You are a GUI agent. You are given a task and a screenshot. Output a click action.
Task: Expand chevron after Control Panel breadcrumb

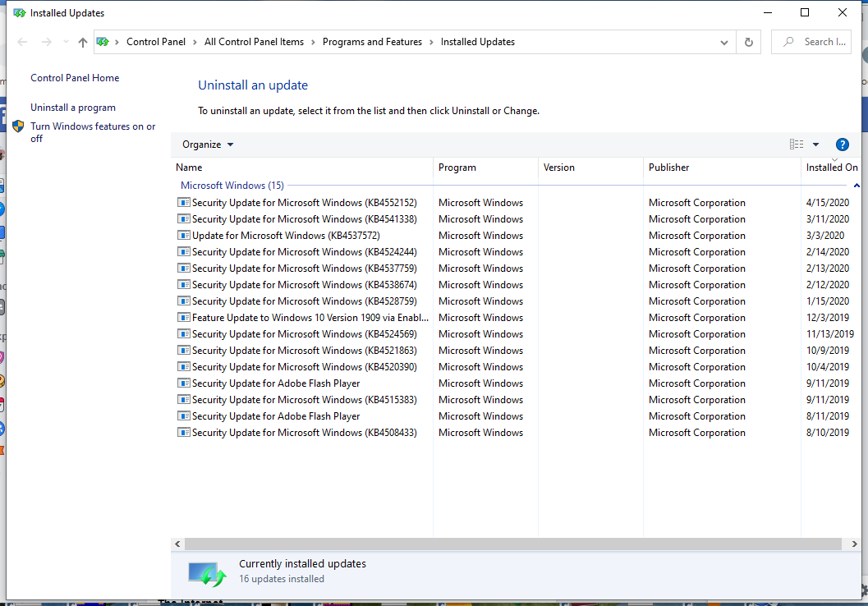pyautogui.click(x=195, y=42)
